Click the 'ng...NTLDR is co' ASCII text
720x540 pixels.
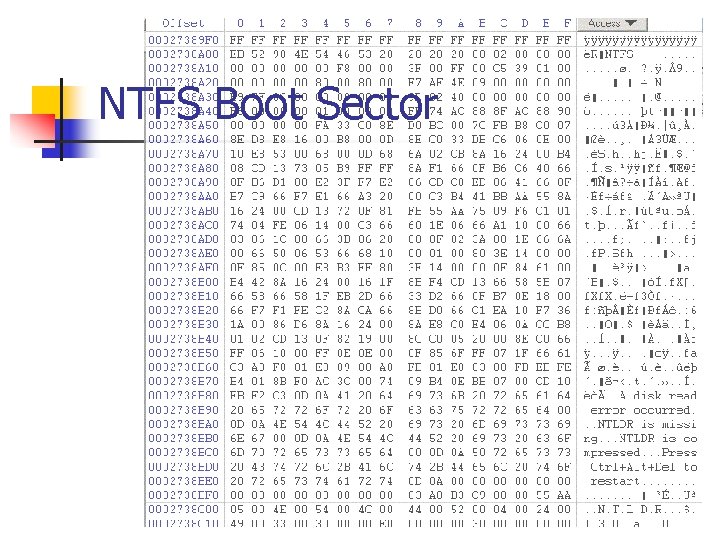click(x=641, y=439)
